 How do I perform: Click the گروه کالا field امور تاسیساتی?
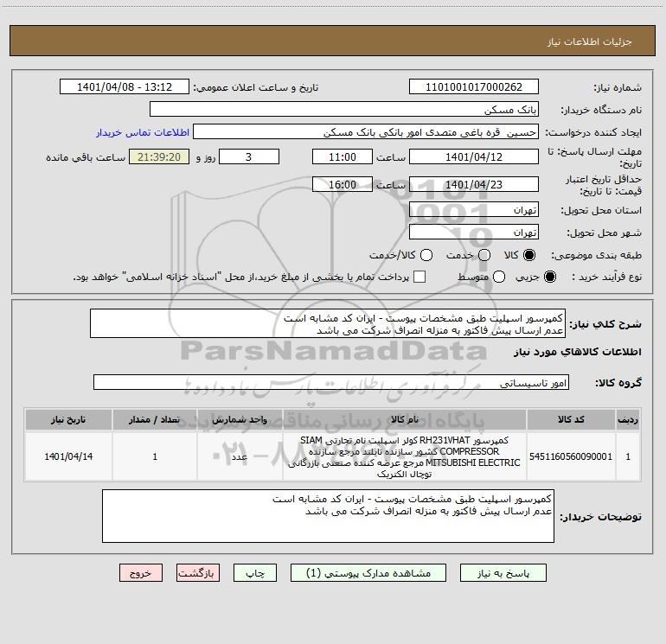331,382
